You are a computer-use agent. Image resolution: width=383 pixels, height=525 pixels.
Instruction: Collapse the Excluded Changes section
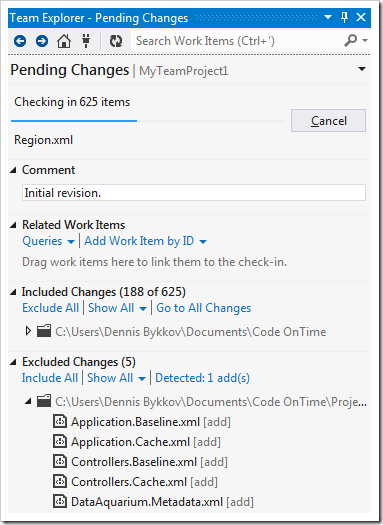pyautogui.click(x=13, y=362)
